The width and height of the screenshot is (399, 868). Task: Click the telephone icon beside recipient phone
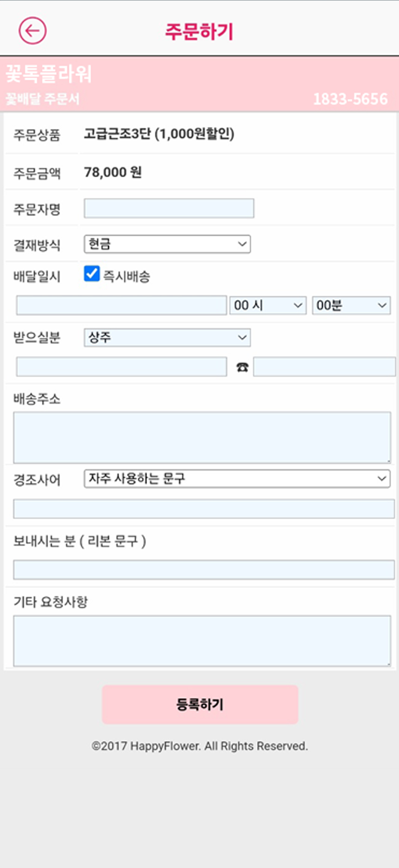(242, 367)
